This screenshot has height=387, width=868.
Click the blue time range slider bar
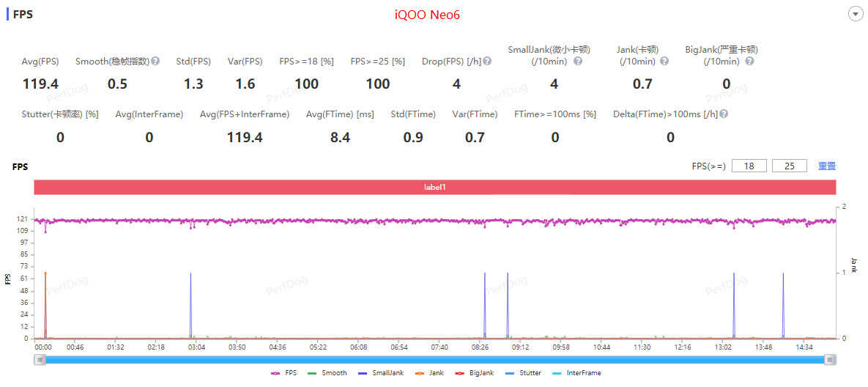click(434, 360)
